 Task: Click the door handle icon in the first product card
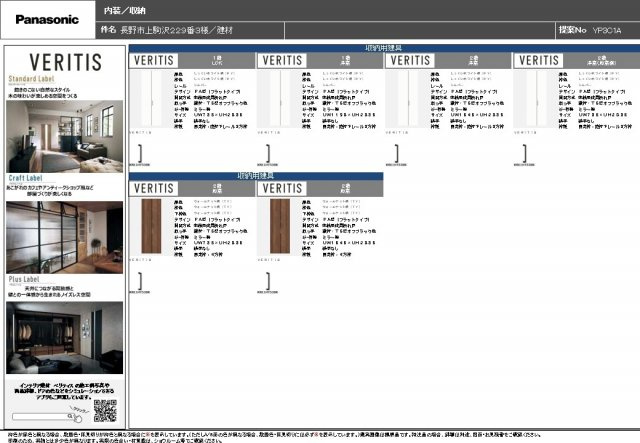point(142,153)
